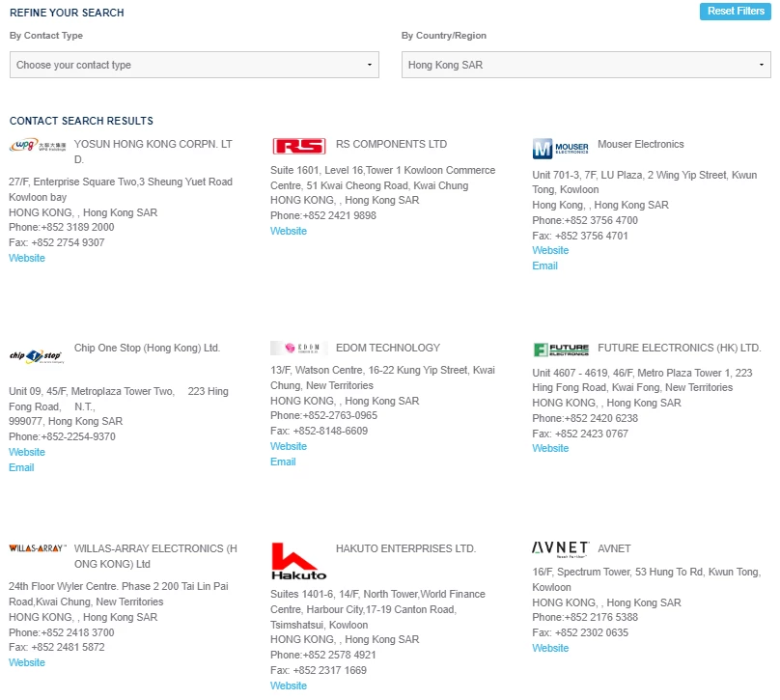The image size is (780, 700).
Task: Open the contact type dropdown
Action: [x=194, y=65]
